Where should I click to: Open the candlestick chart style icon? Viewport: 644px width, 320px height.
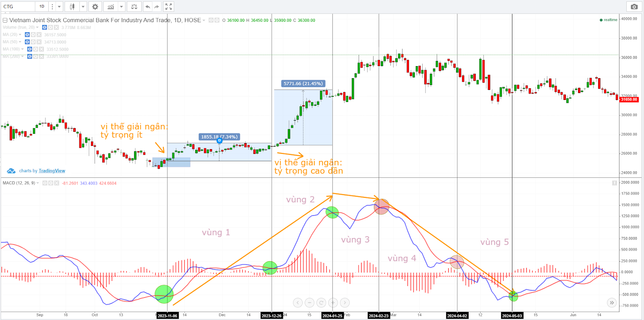tap(72, 6)
